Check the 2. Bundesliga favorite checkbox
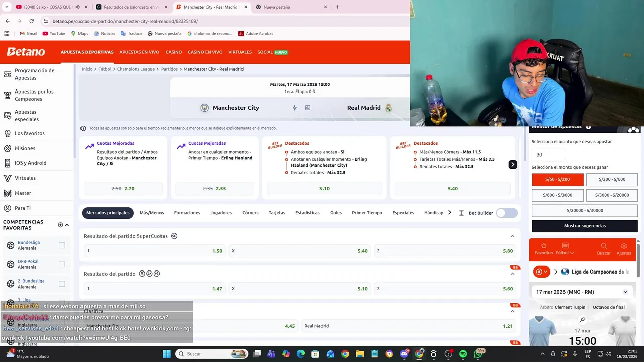 point(62,284)
